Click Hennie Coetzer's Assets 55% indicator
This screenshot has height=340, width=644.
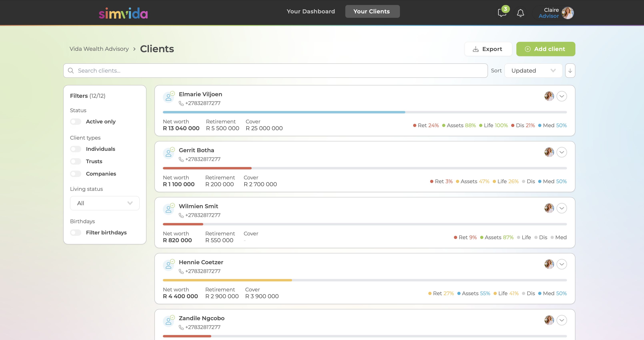coord(474,294)
